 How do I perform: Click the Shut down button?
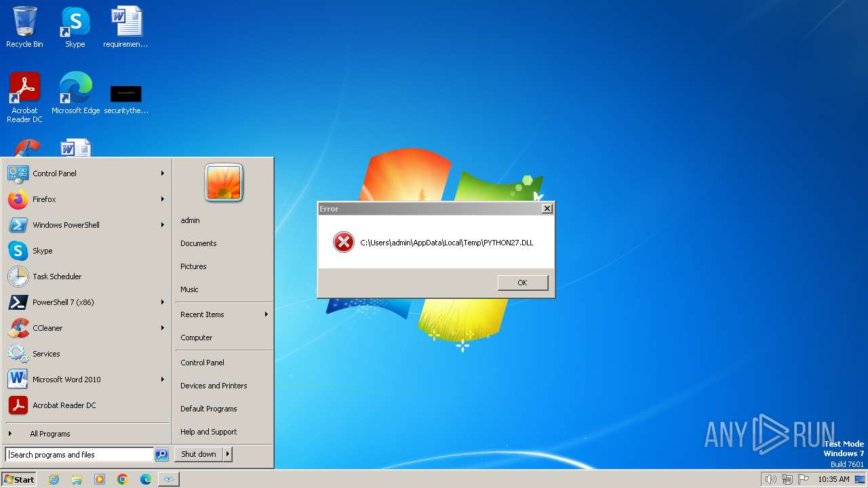coord(199,454)
